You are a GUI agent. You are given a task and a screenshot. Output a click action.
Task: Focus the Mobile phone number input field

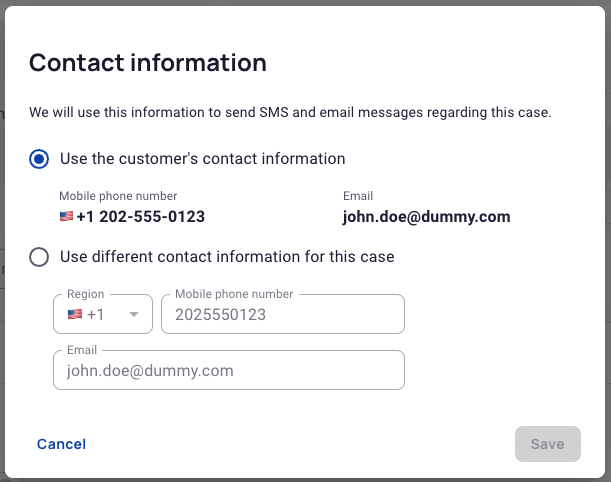point(283,314)
